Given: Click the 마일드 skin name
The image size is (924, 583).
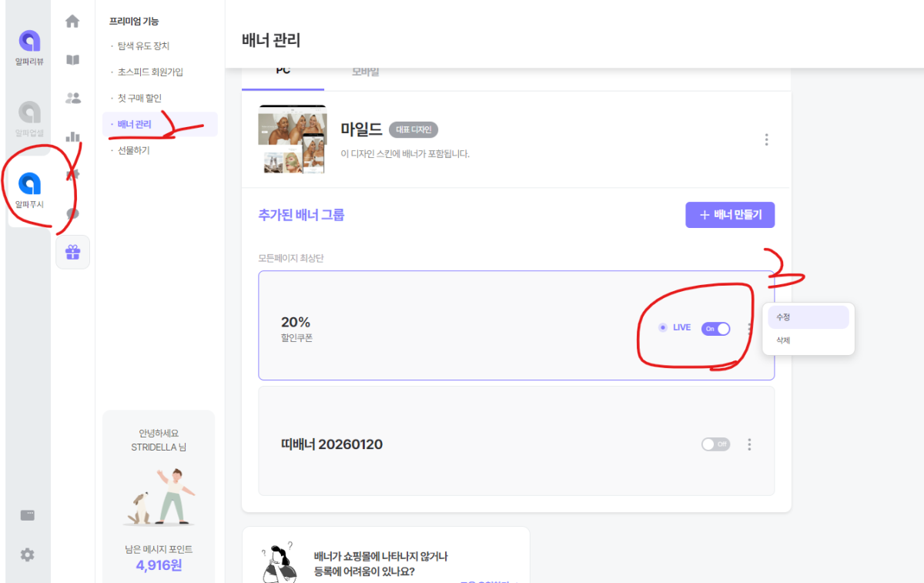Looking at the screenshot, I should click(361, 129).
